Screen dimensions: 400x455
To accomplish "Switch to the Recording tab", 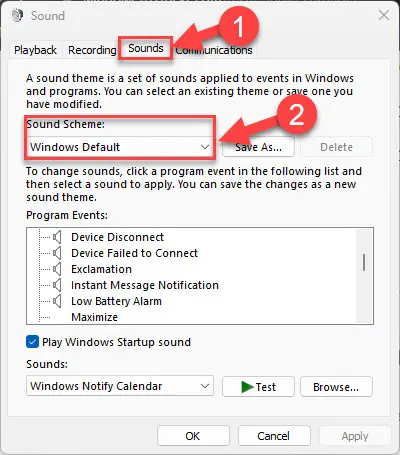I will click(92, 50).
